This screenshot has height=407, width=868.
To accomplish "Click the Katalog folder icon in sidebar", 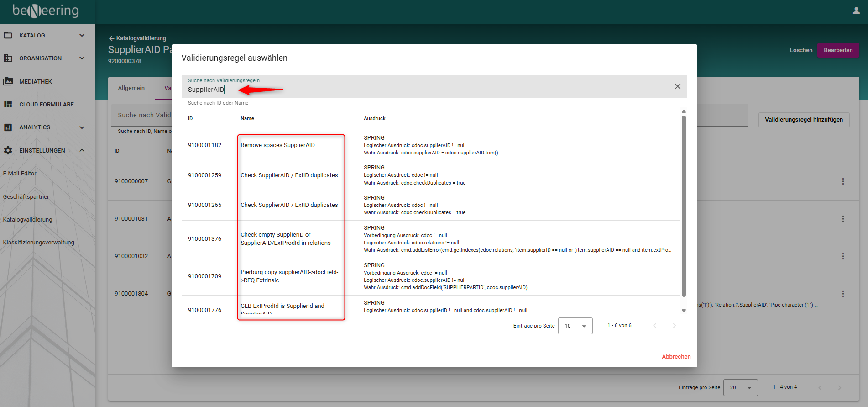I will pyautogui.click(x=8, y=35).
